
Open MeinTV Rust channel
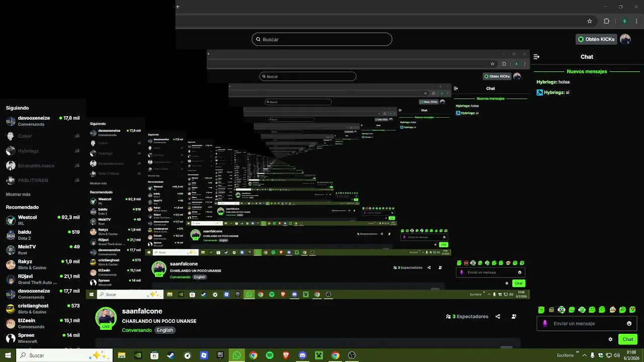43,250
